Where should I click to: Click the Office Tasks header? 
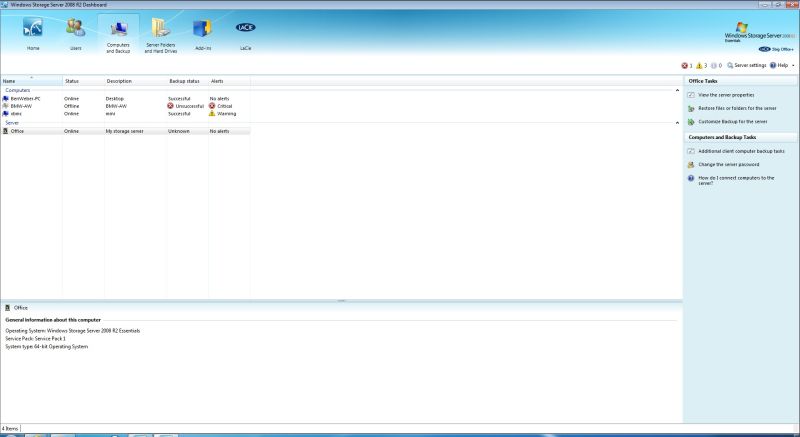point(703,81)
